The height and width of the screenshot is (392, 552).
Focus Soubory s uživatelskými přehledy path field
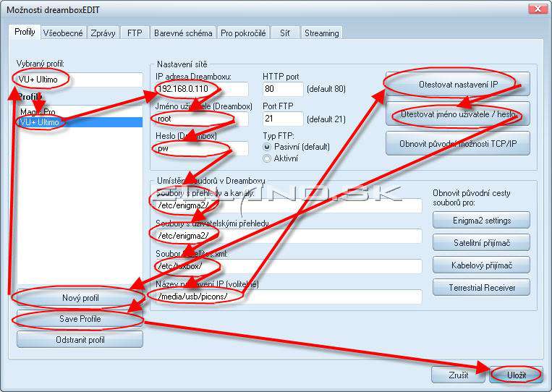point(289,236)
